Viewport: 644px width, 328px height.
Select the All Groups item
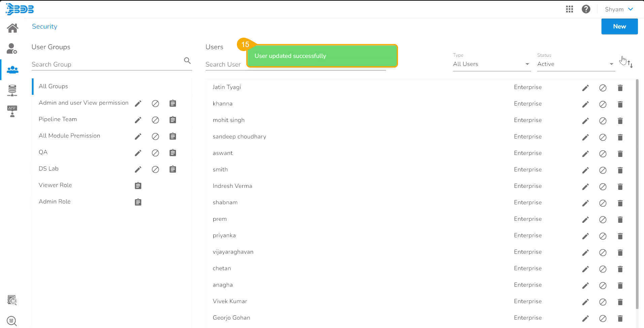(53, 86)
